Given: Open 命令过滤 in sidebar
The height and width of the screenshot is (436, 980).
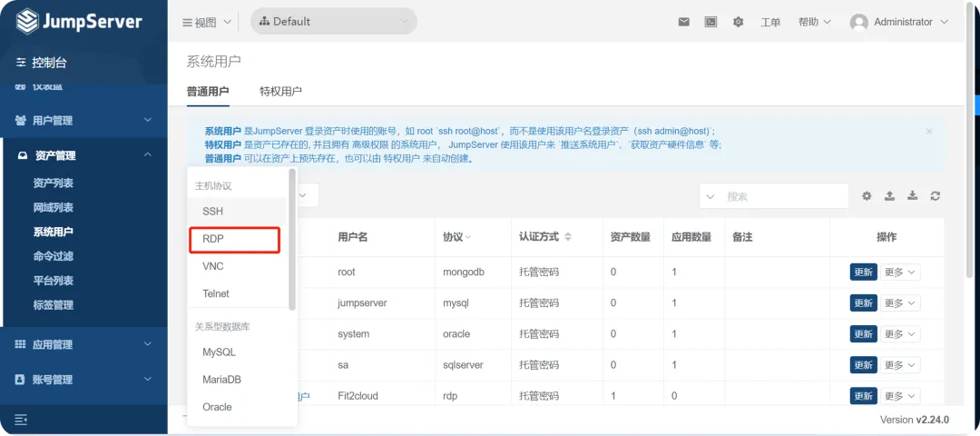Looking at the screenshot, I should click(x=54, y=256).
